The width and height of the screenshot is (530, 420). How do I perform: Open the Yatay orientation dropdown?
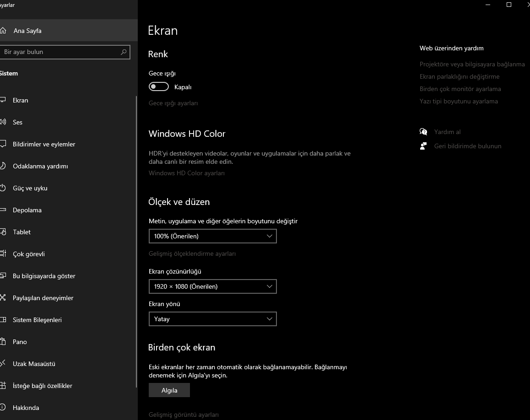tap(212, 319)
